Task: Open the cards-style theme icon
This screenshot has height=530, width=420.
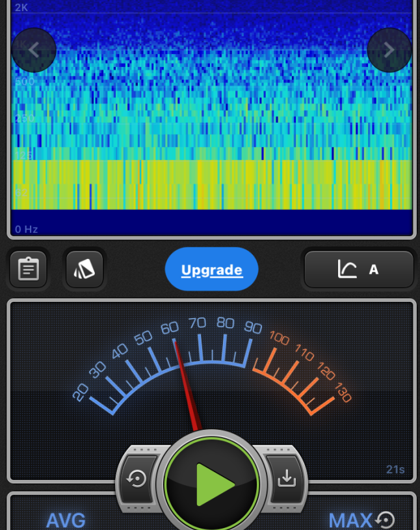Action: pyautogui.click(x=85, y=269)
